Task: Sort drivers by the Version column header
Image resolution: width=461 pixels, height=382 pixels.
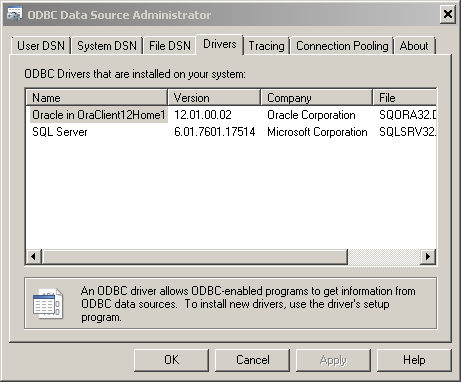Action: click(214, 98)
